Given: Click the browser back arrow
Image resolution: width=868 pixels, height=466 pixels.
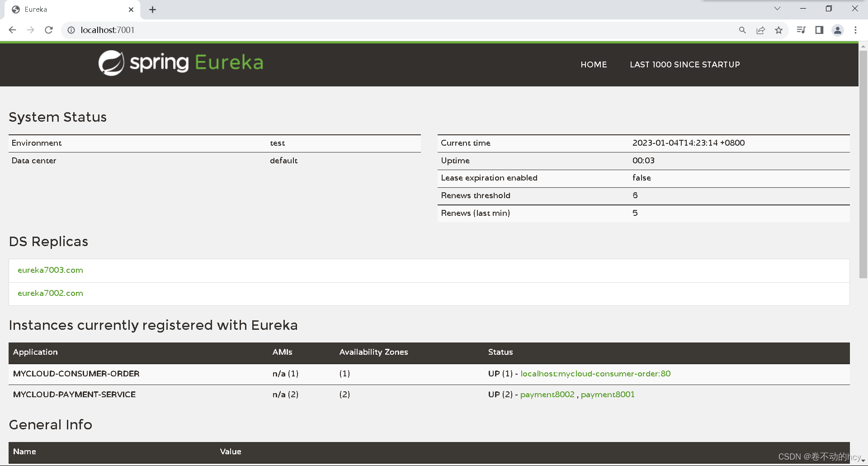Looking at the screenshot, I should [13, 30].
